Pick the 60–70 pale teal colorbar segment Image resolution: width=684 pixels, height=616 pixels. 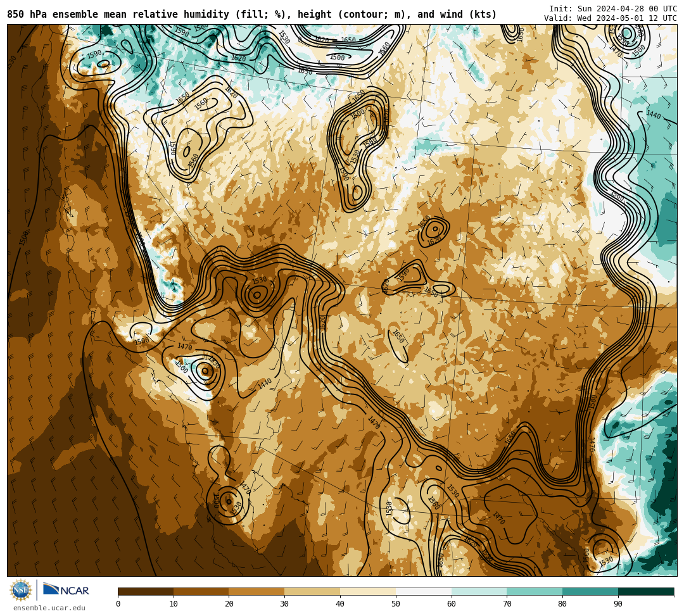tap(479, 591)
